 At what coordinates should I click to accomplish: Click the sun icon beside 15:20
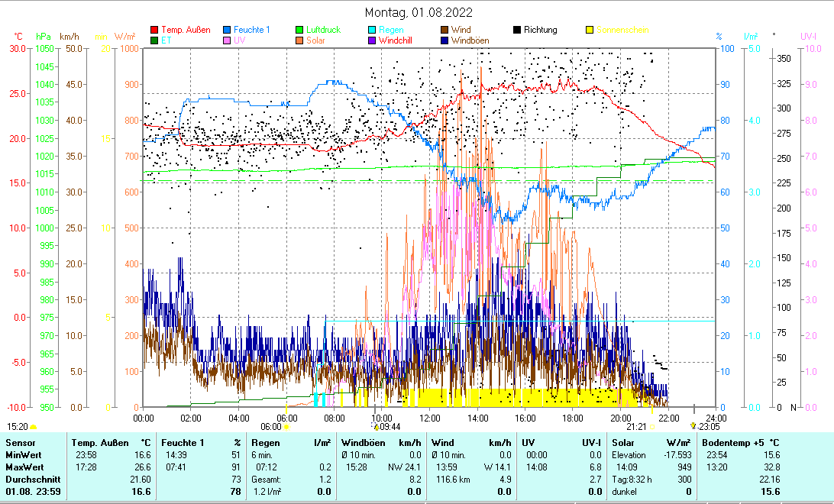tap(34, 426)
